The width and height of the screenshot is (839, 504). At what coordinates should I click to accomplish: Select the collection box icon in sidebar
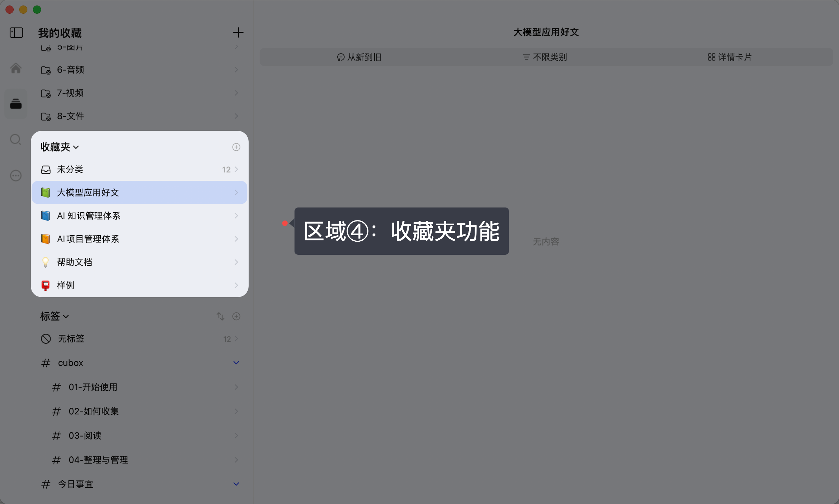click(x=15, y=103)
